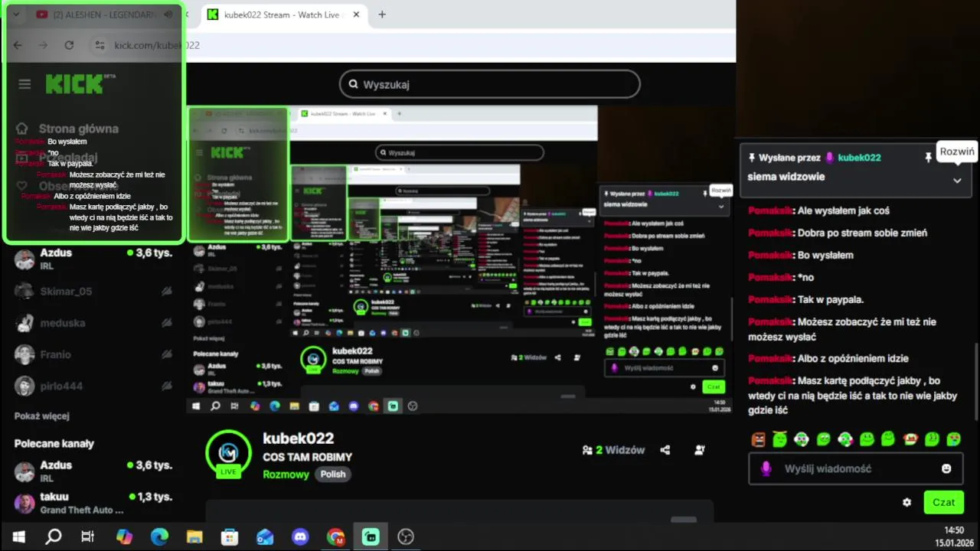
Task: Click the kubek022 LIVE avatar
Action: [228, 453]
